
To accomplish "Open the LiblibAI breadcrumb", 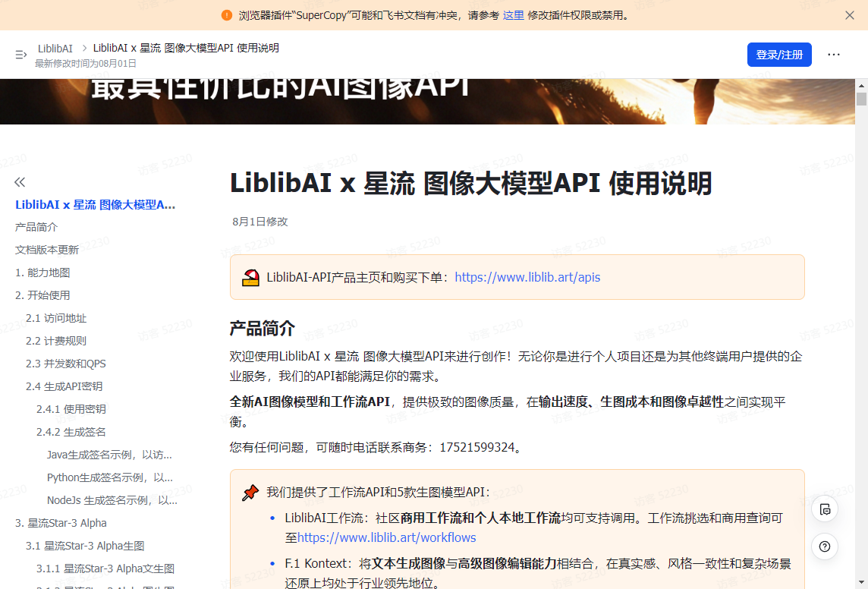I will 55,48.
